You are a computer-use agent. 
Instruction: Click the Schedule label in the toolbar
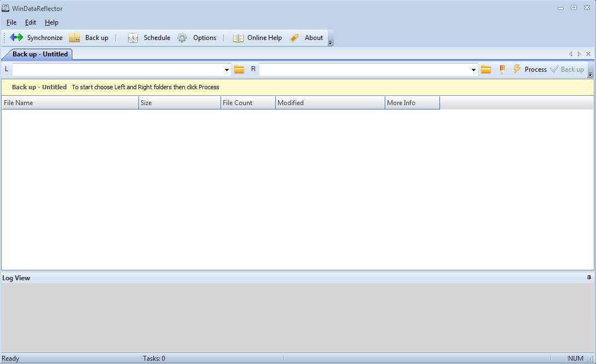point(157,38)
